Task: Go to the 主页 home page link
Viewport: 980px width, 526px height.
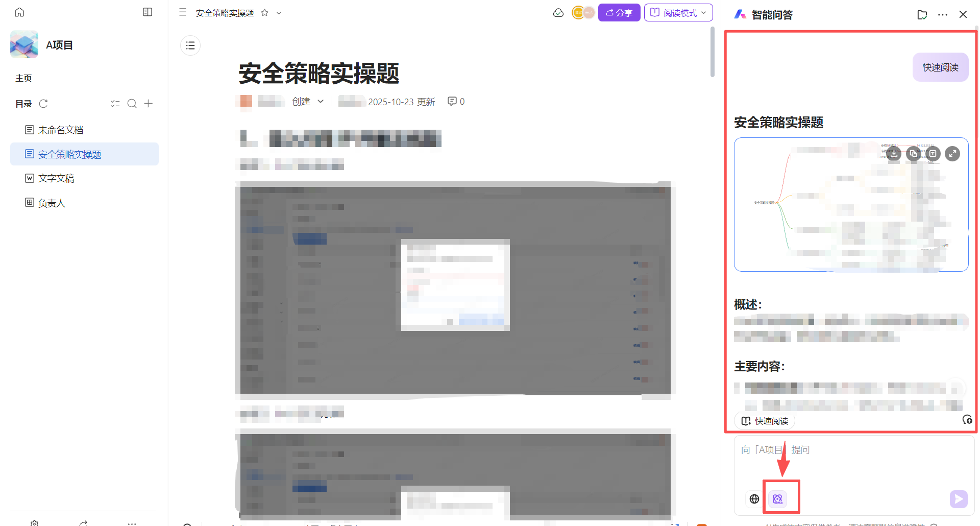Action: coord(23,78)
